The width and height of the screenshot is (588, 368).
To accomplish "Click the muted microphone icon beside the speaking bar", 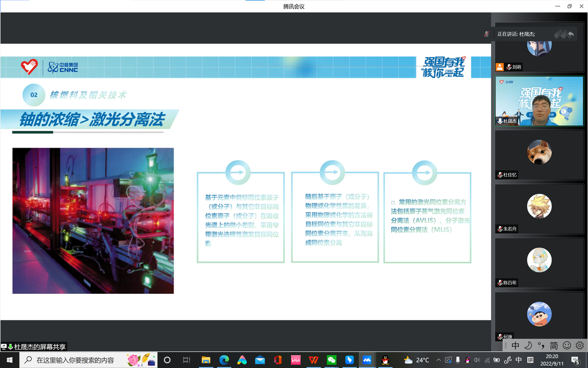I will (487, 34).
